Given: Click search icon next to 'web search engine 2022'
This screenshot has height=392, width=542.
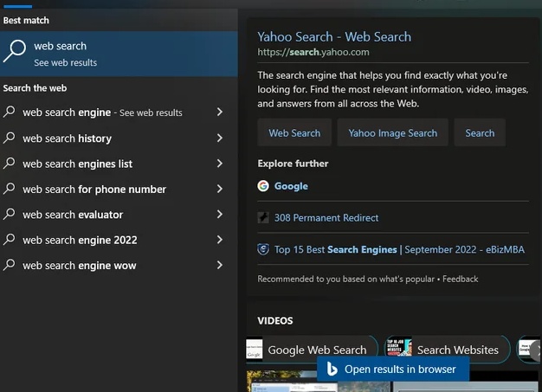Looking at the screenshot, I should click(10, 240).
